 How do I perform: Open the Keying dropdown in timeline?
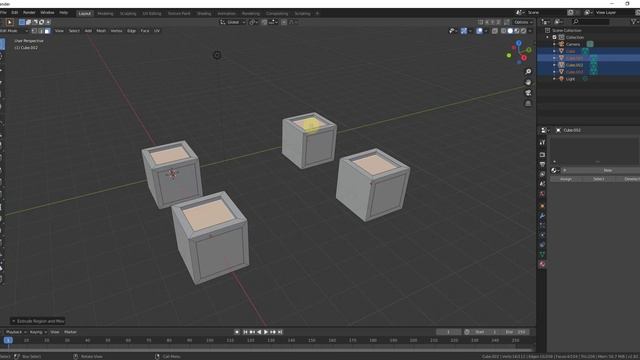pyautogui.click(x=38, y=332)
